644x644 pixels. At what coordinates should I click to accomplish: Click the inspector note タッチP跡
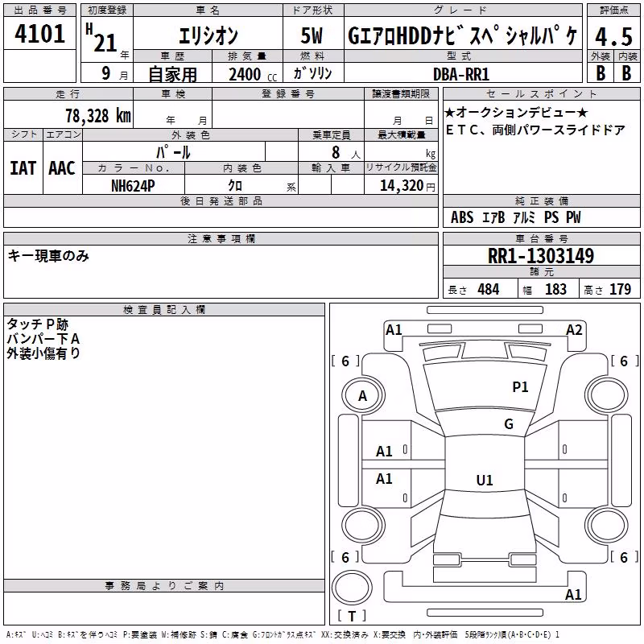(x=37, y=324)
